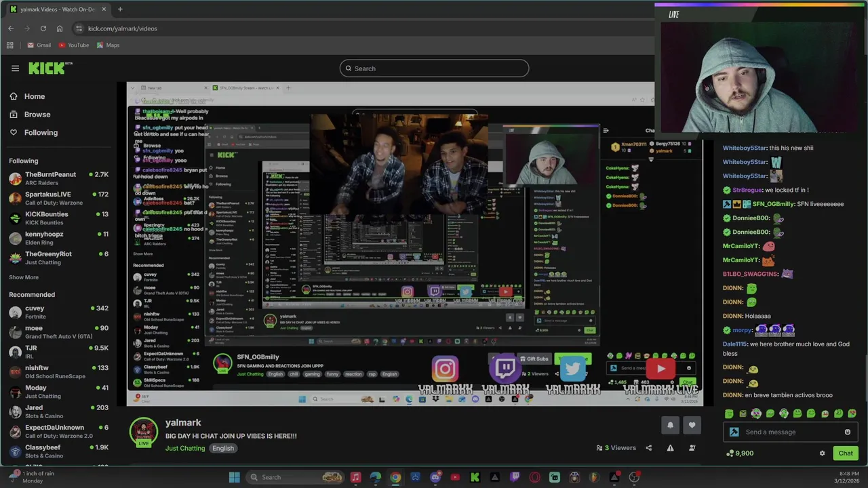This screenshot has width=868, height=488.
Task: Click the share stream icon
Action: pyautogui.click(x=648, y=448)
